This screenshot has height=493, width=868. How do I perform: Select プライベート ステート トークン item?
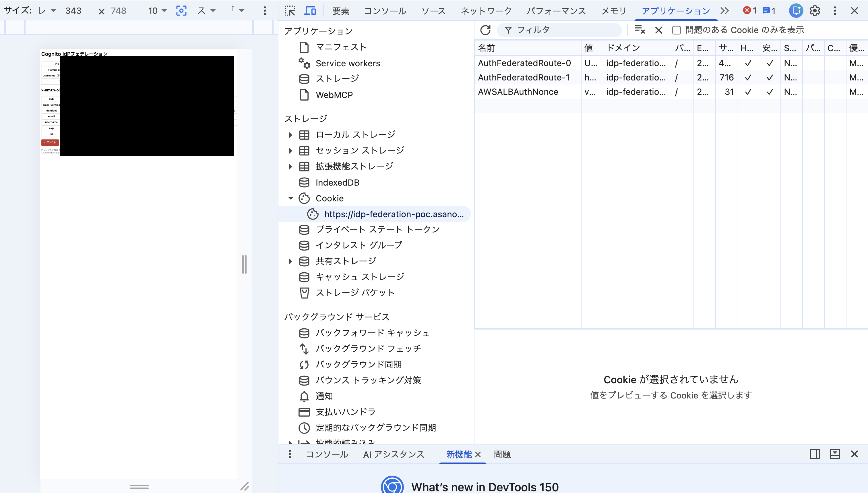tap(369, 230)
